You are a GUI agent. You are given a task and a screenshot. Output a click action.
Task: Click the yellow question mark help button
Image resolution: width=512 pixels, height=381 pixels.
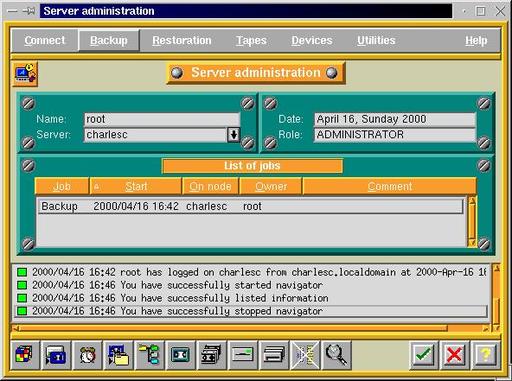click(485, 355)
